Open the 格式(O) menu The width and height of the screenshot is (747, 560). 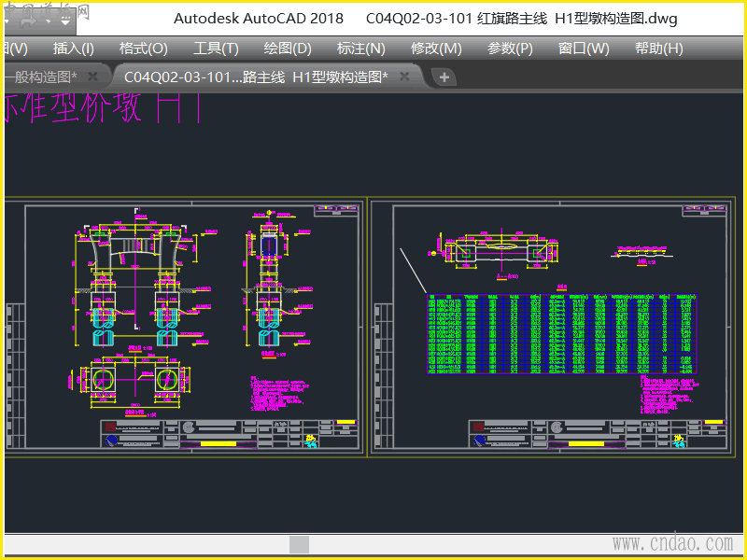pos(143,49)
